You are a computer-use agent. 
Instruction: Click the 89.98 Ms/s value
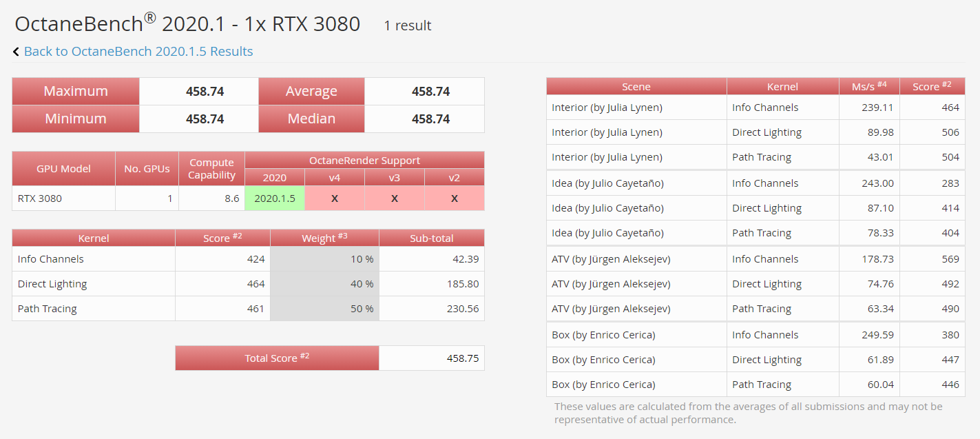[880, 132]
